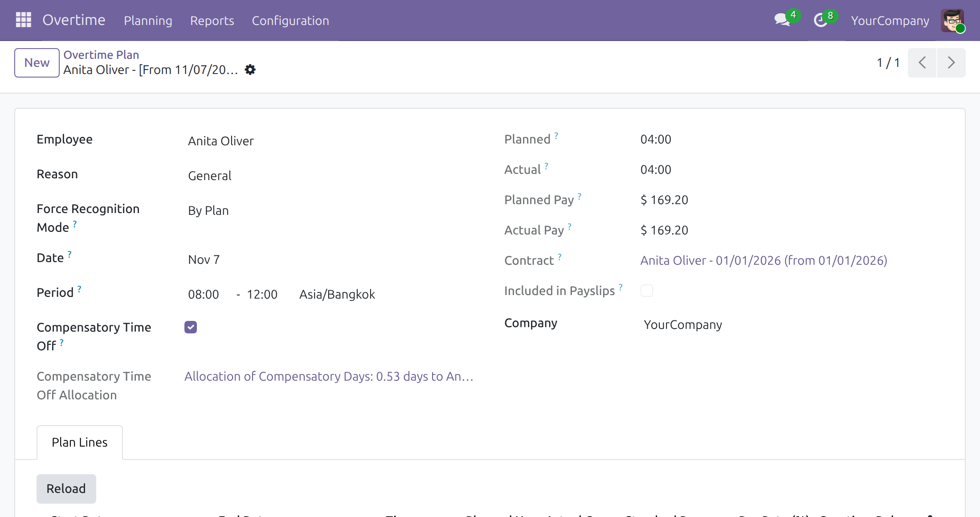Open the activities clock icon
Image resolution: width=980 pixels, height=517 pixels.
[x=821, y=20]
